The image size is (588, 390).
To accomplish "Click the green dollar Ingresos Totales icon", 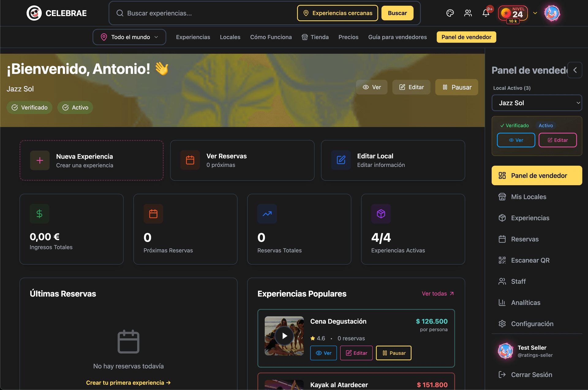I will [40, 214].
